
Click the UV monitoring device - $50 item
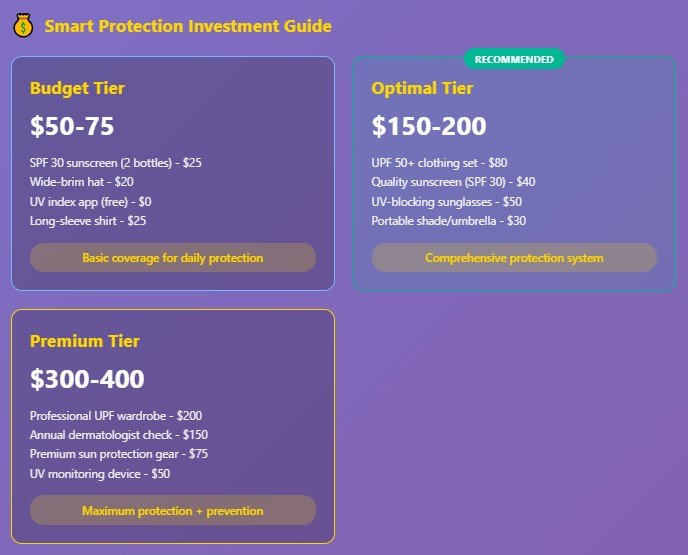(x=100, y=474)
